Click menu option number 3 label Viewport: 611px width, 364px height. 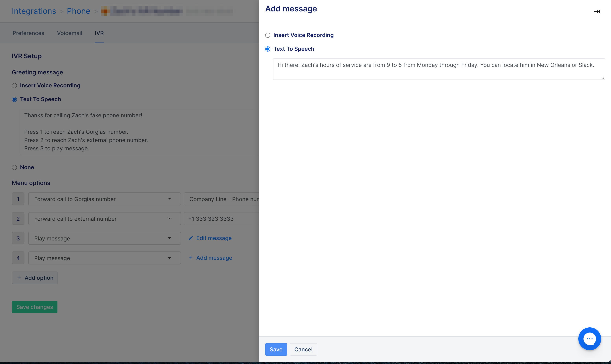coord(18,238)
